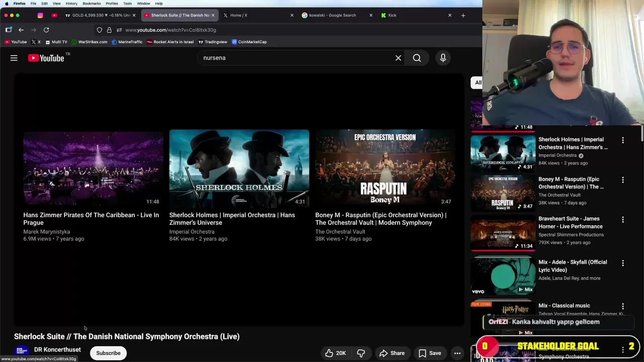Open the DR Koncerthuset channel avatar
The width and height of the screenshot is (644, 362).
point(22,351)
